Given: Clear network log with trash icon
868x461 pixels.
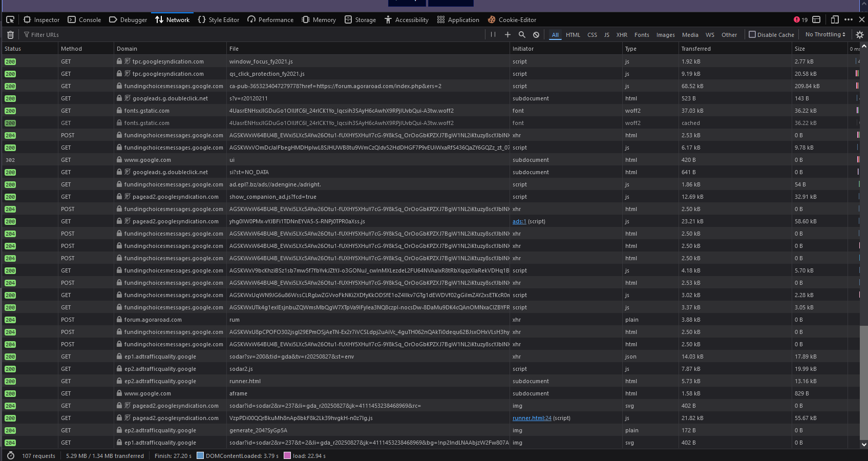Looking at the screenshot, I should 10,35.
